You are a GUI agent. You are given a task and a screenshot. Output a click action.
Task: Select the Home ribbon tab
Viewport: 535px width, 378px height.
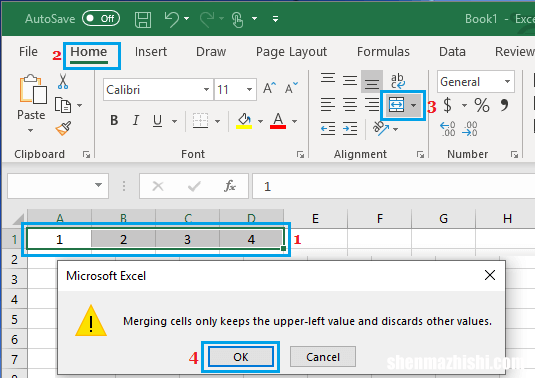[x=89, y=52]
